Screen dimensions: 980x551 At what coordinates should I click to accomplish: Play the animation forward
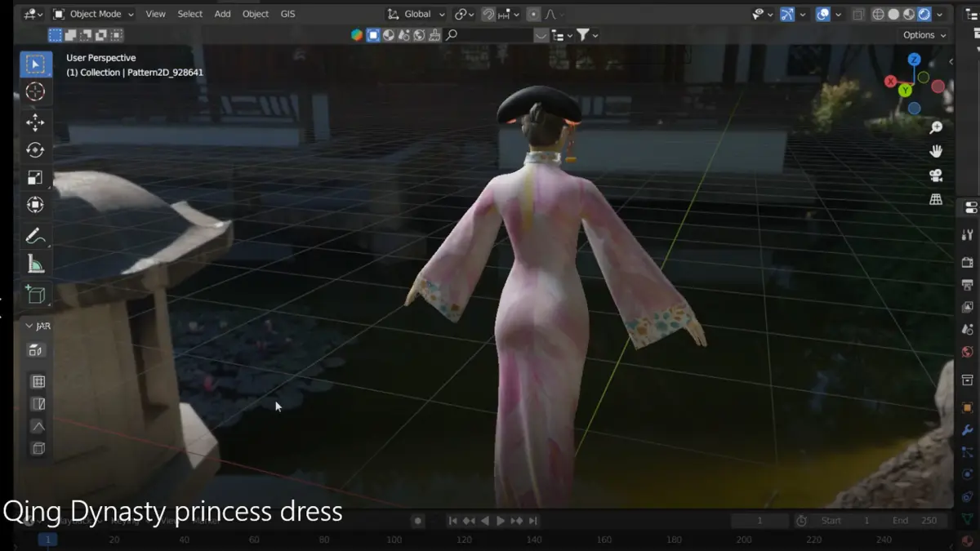[x=501, y=521]
